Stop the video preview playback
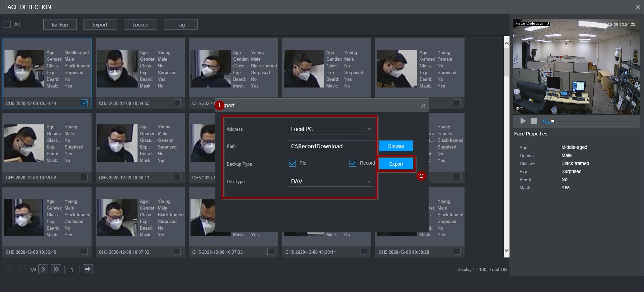Image resolution: width=644 pixels, height=292 pixels. click(534, 121)
